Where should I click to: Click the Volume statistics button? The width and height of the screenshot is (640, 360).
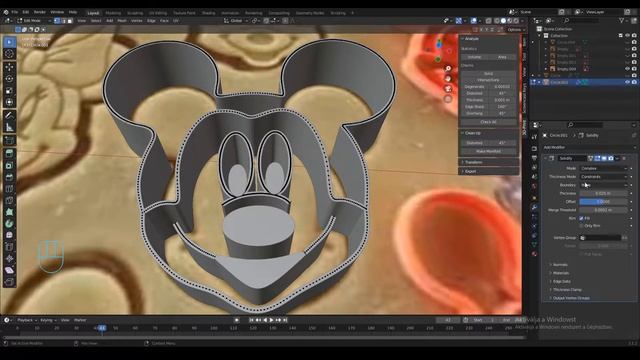coord(474,57)
